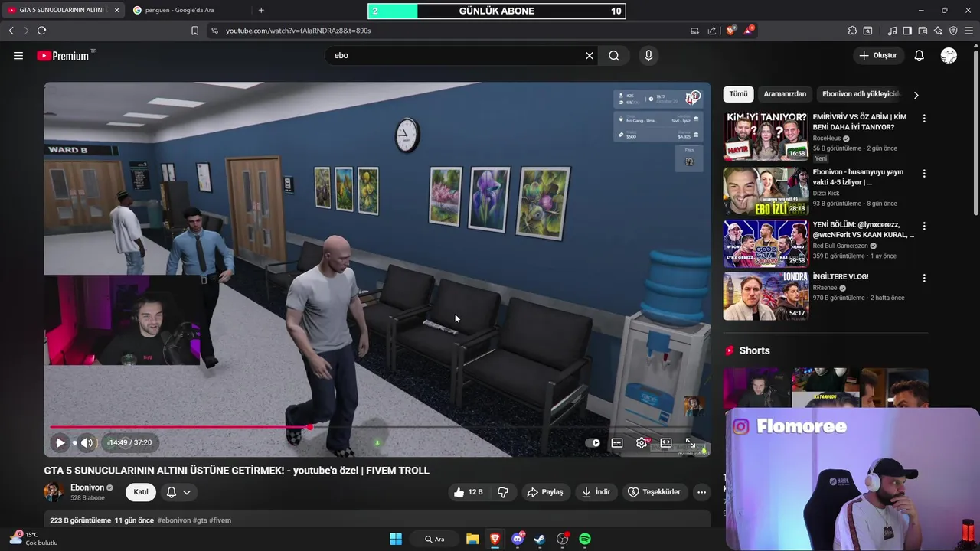Open the Brave Wallet icon
980x551 pixels.
pos(923,31)
